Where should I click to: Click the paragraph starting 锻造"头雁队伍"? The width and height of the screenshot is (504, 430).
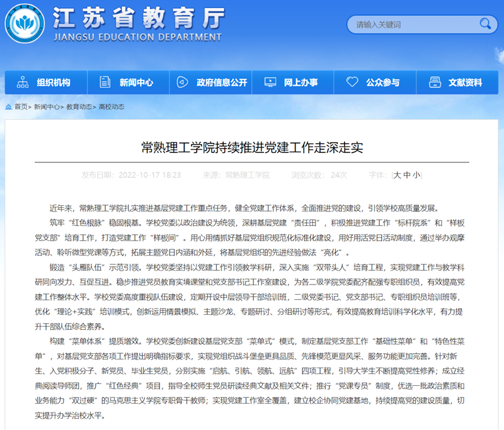click(249, 297)
